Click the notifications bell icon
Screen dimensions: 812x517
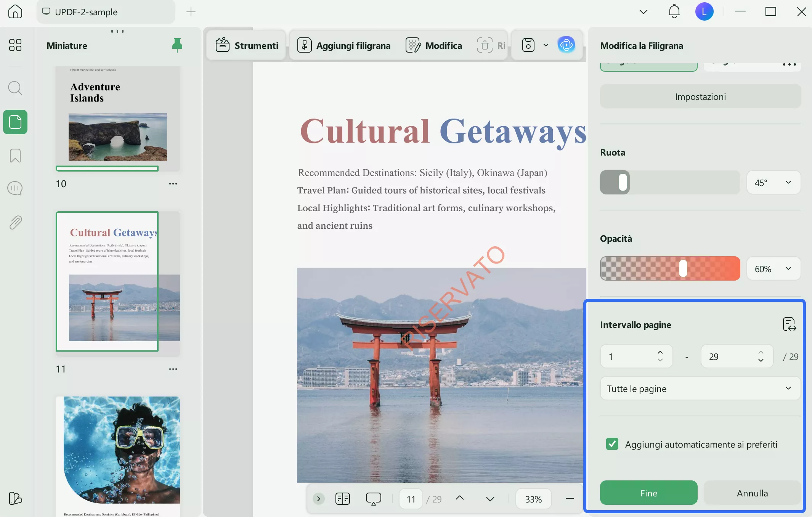(x=674, y=11)
